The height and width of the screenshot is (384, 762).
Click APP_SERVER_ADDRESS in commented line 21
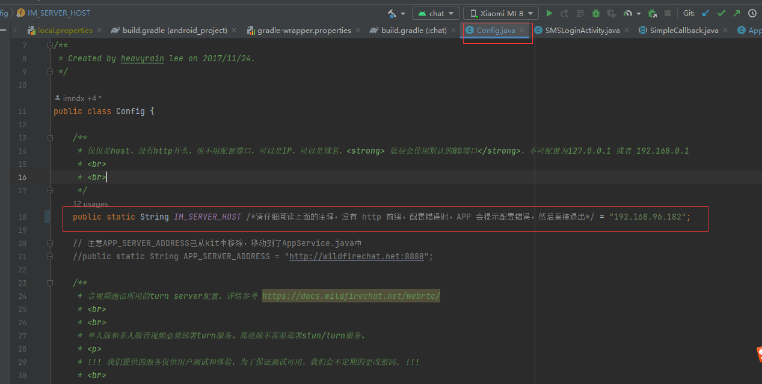226,256
